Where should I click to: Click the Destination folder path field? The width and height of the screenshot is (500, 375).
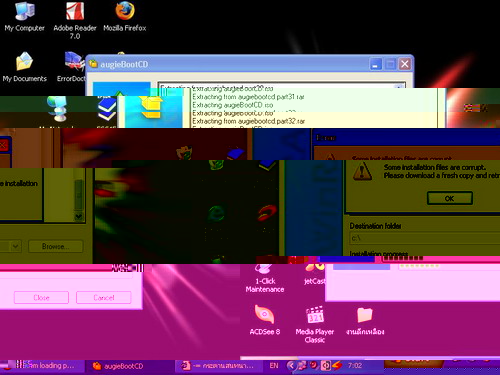pos(425,238)
